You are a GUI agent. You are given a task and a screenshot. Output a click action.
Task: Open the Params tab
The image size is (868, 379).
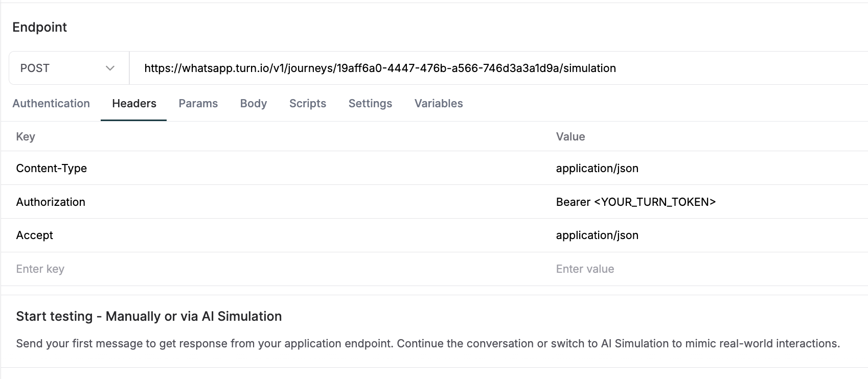point(198,103)
